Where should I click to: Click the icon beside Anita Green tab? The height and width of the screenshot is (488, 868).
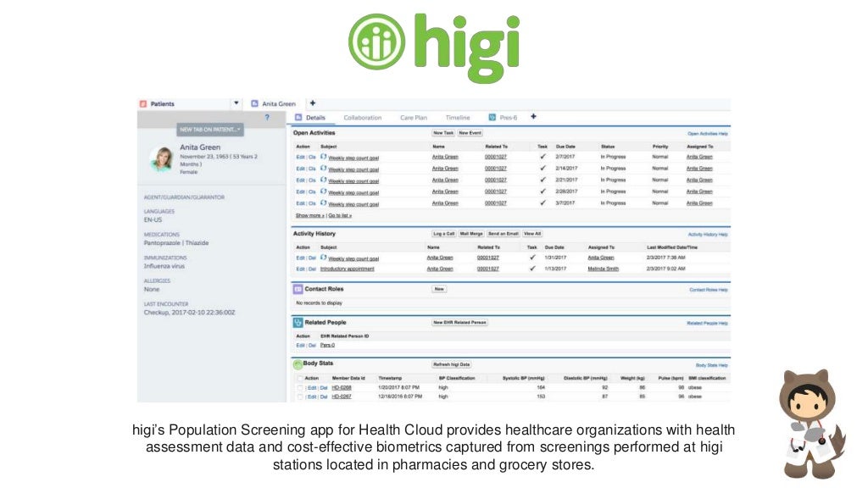(254, 103)
